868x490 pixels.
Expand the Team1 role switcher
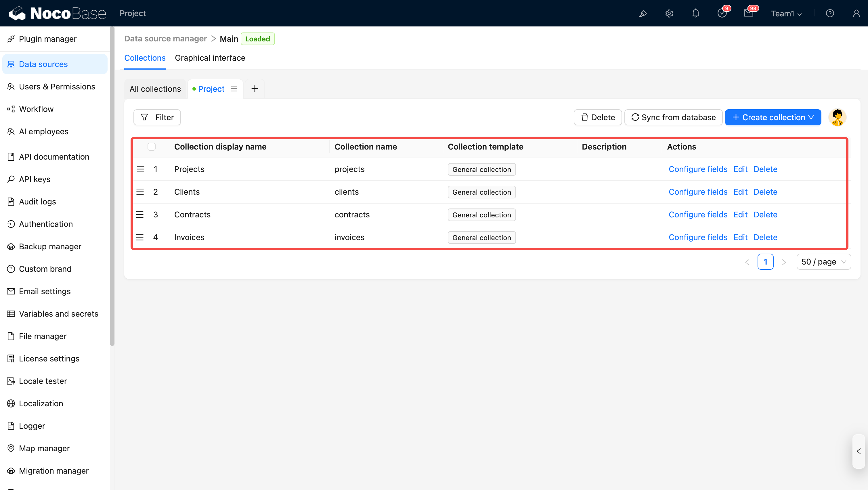786,14
